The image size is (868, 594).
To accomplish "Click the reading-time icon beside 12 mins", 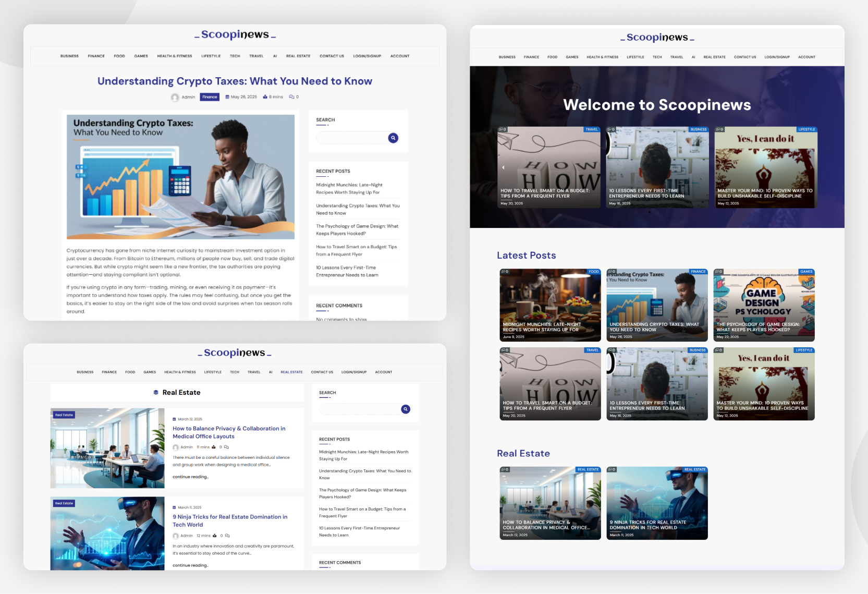I will pos(215,536).
